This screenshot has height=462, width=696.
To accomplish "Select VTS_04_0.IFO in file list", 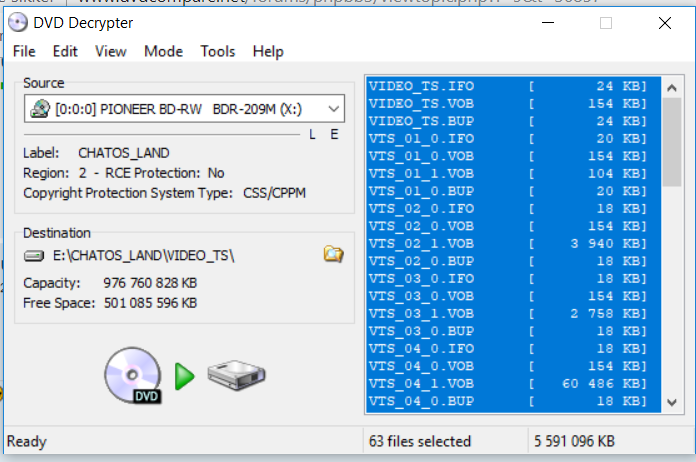I will pyautogui.click(x=514, y=349).
